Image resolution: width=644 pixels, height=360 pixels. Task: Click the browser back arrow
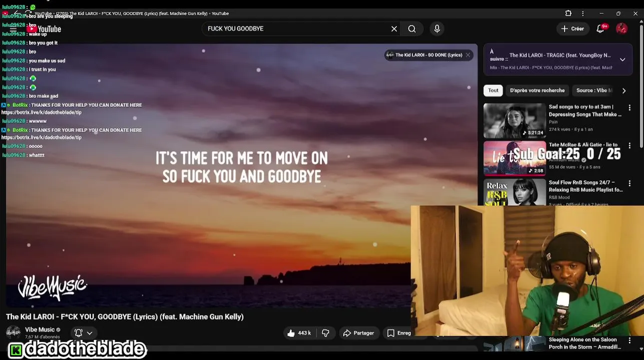coord(17,13)
